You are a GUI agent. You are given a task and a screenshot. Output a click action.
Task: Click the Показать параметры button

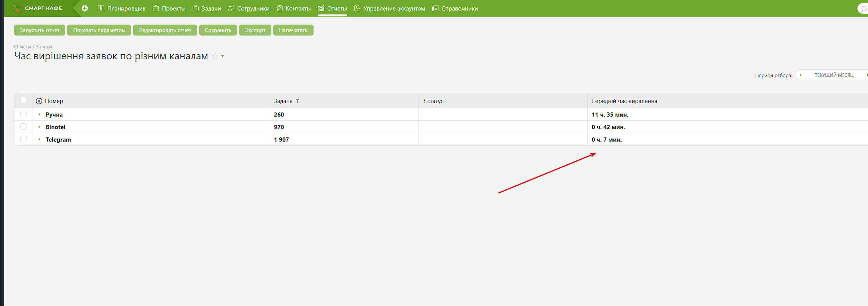click(x=99, y=30)
